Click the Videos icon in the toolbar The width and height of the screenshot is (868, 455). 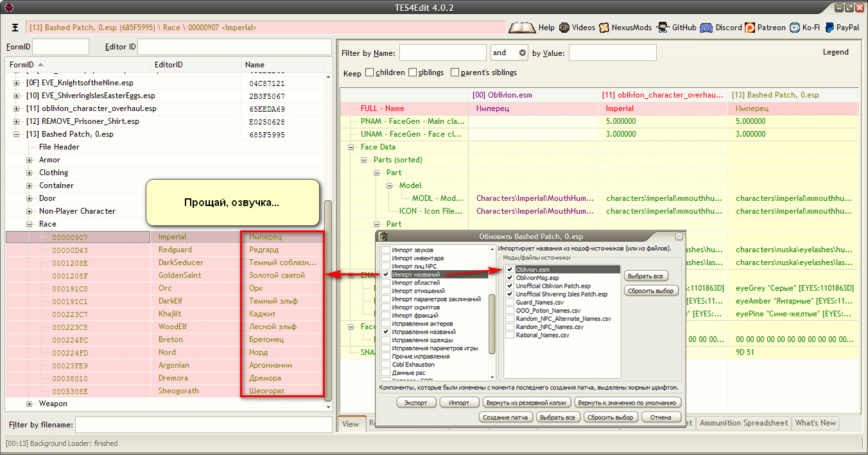[x=564, y=28]
